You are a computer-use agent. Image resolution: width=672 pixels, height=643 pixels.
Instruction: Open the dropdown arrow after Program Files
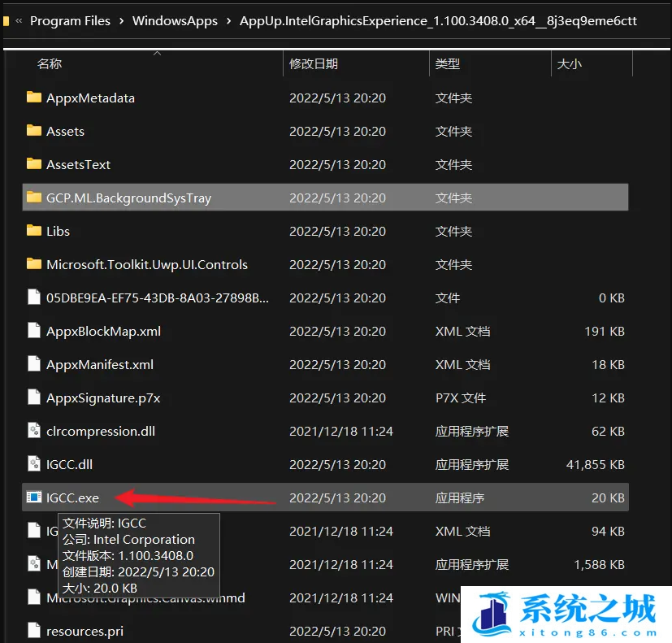[121, 21]
